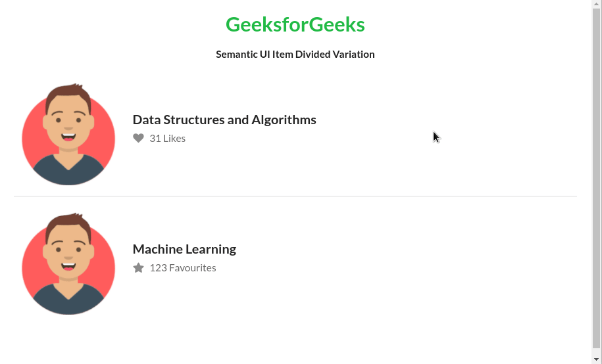Viewport: 602px width, 364px height.
Task: Click the scrollbar up arrow
Action: pos(596,3)
